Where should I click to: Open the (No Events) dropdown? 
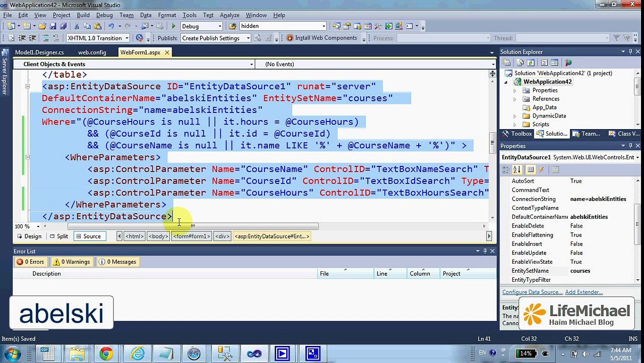(493, 64)
